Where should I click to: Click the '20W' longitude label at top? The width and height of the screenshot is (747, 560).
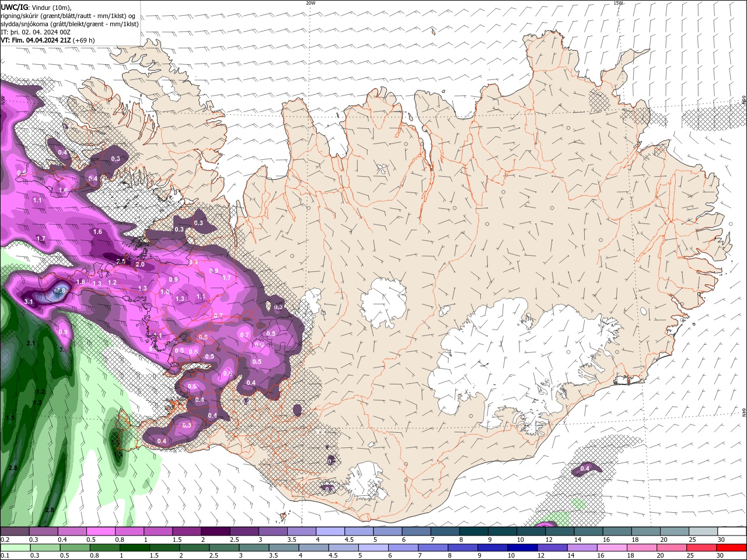coord(310,3)
